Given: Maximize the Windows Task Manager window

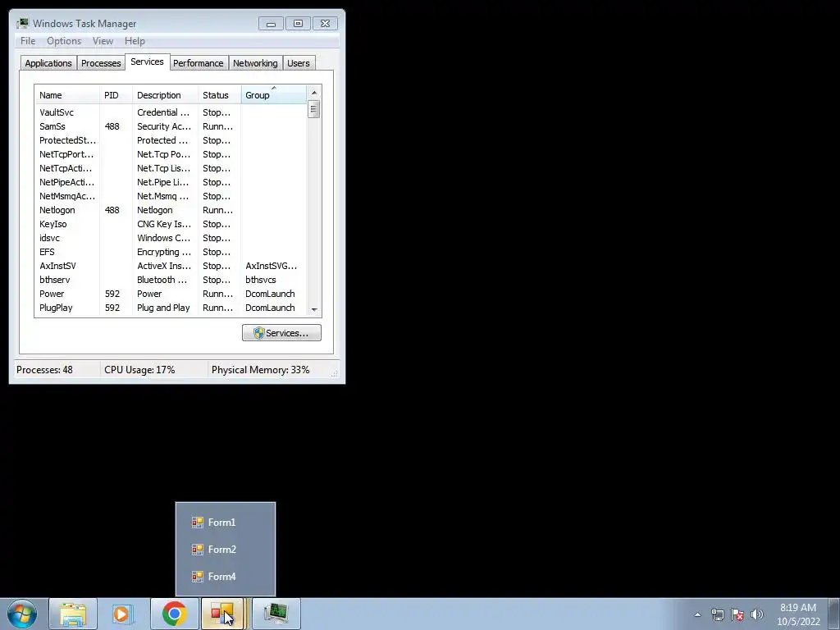Looking at the screenshot, I should click(x=298, y=24).
